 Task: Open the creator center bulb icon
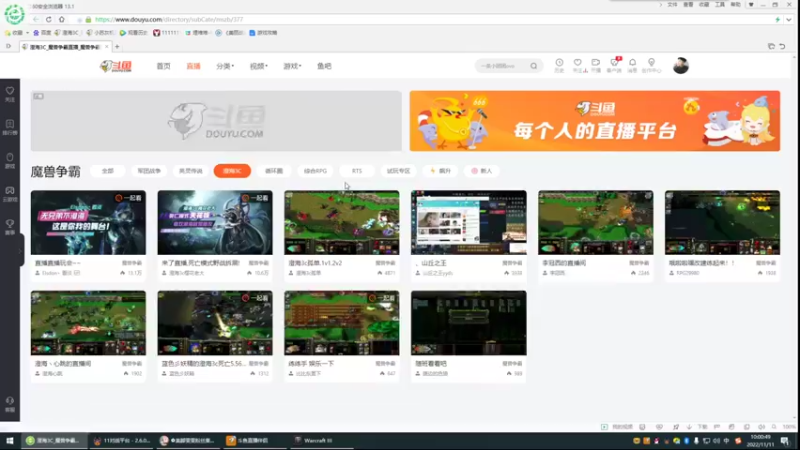(652, 65)
